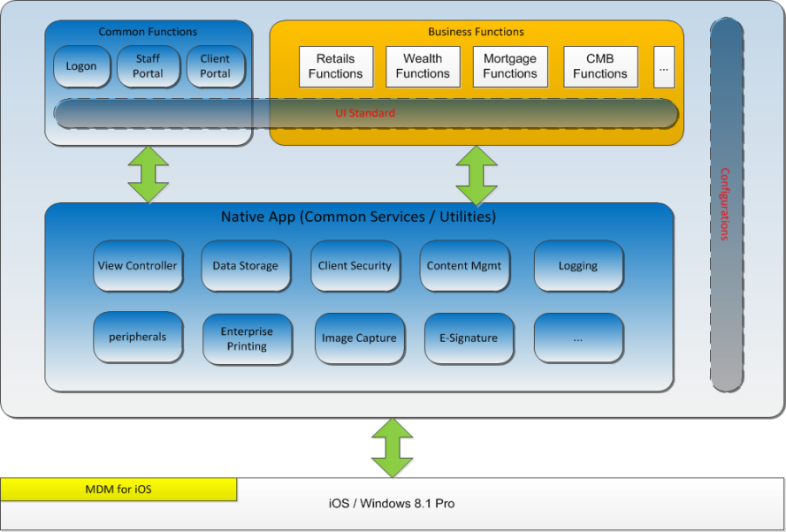Click green arrow below Common Functions
The width and height of the screenshot is (786, 532).
tap(148, 173)
